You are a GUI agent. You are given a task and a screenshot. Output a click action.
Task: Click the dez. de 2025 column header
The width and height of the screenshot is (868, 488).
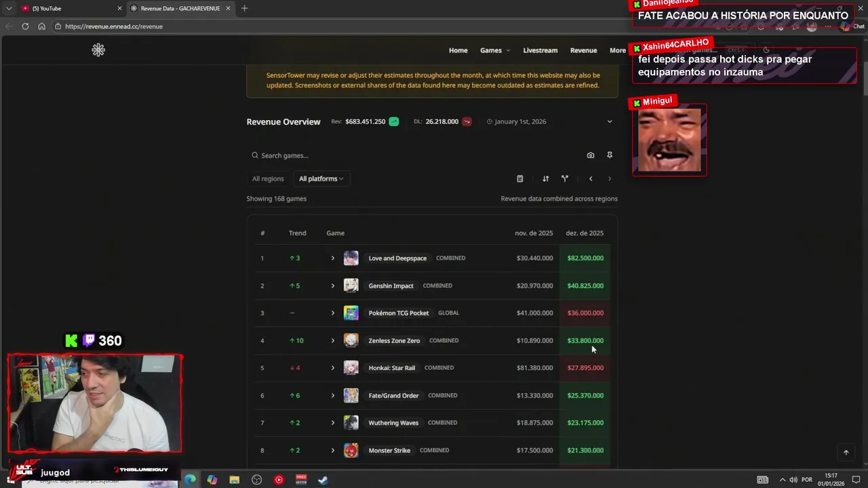(585, 233)
